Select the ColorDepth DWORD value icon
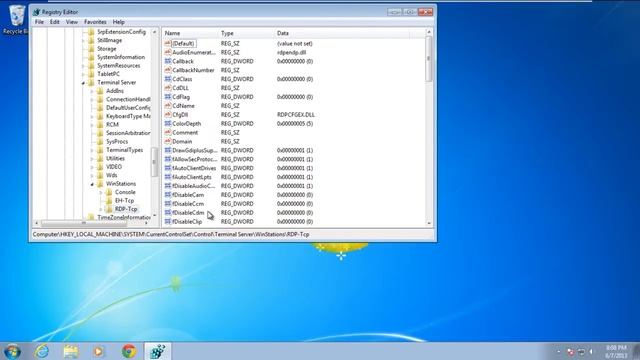 [x=167, y=124]
